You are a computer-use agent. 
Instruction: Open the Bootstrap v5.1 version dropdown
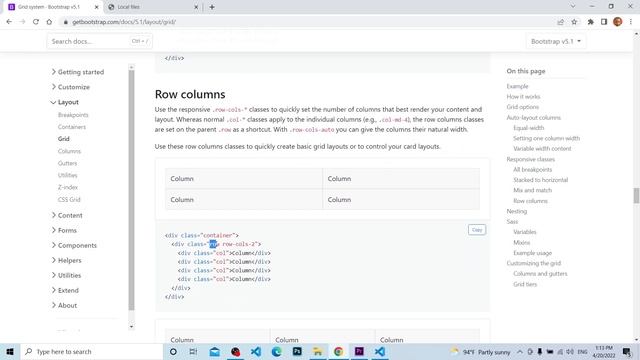click(x=556, y=41)
